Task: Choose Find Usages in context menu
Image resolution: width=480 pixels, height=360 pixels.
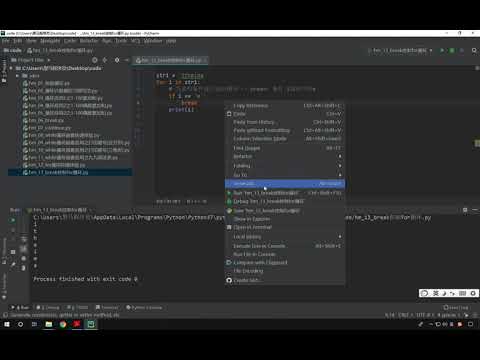Action: (285, 148)
